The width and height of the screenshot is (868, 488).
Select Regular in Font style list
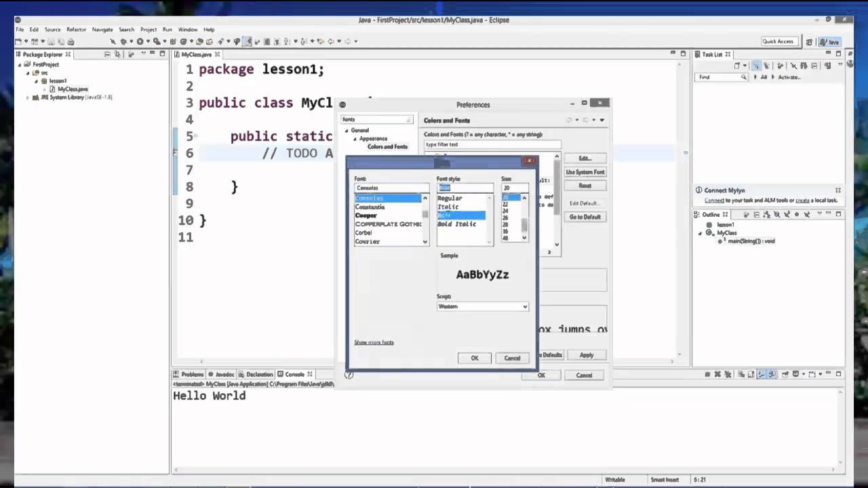click(x=450, y=199)
